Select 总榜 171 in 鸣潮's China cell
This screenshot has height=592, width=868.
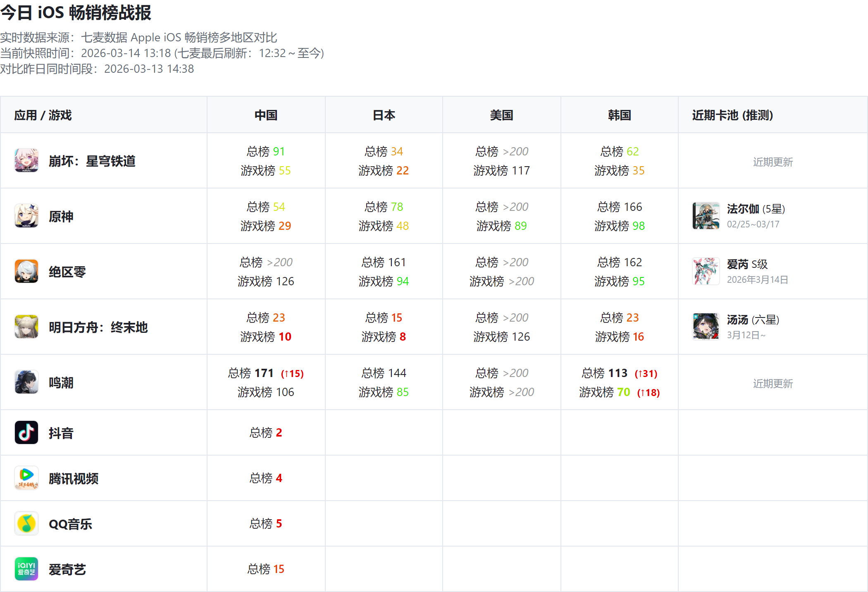pos(251,373)
